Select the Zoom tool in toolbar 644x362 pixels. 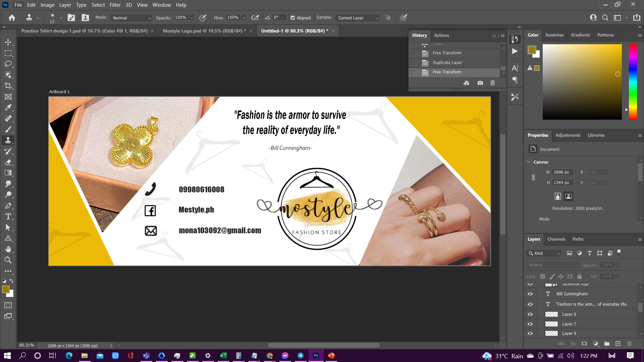tap(8, 260)
